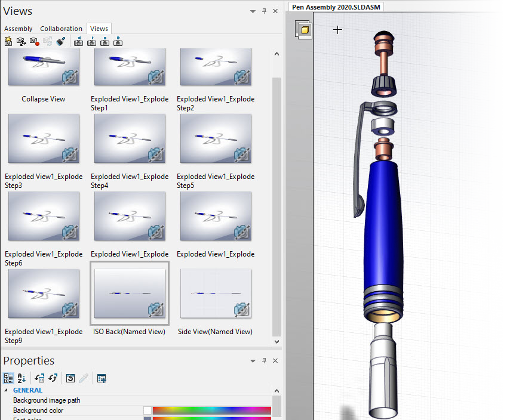Screen dimensions: 513x420
Task: Open the Views panel dropdown arrow
Action: (x=252, y=11)
